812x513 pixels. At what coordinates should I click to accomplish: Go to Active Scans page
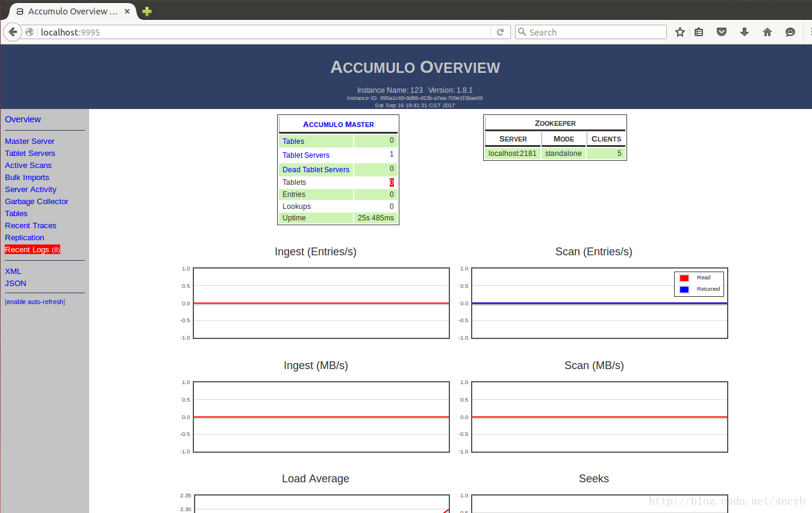[x=28, y=165]
